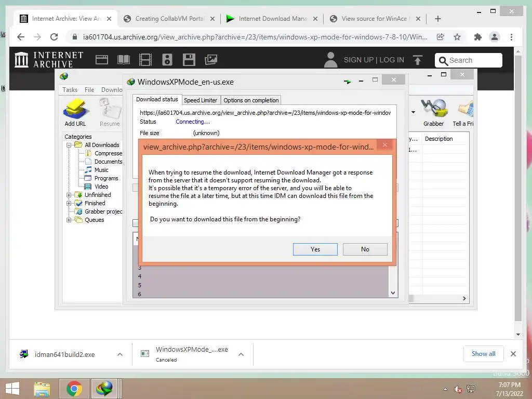532x399 pixels.
Task: Click the share page icon in address bar
Action: 441,37
